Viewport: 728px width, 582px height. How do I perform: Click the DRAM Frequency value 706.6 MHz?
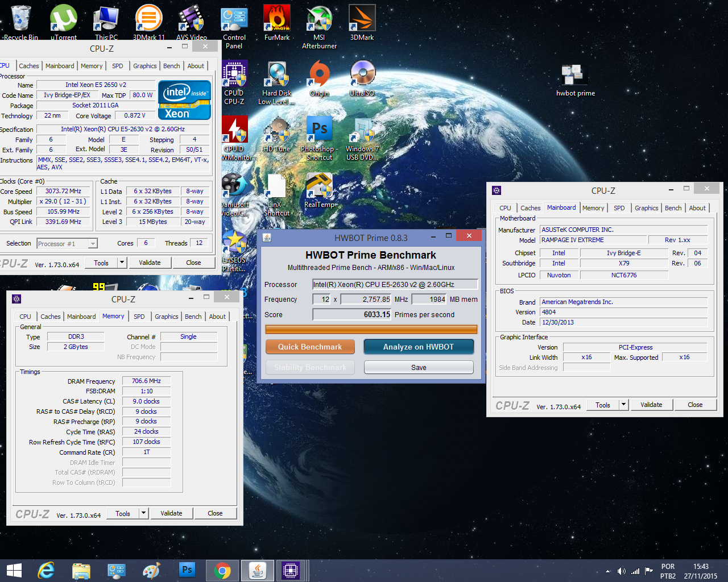pos(146,381)
